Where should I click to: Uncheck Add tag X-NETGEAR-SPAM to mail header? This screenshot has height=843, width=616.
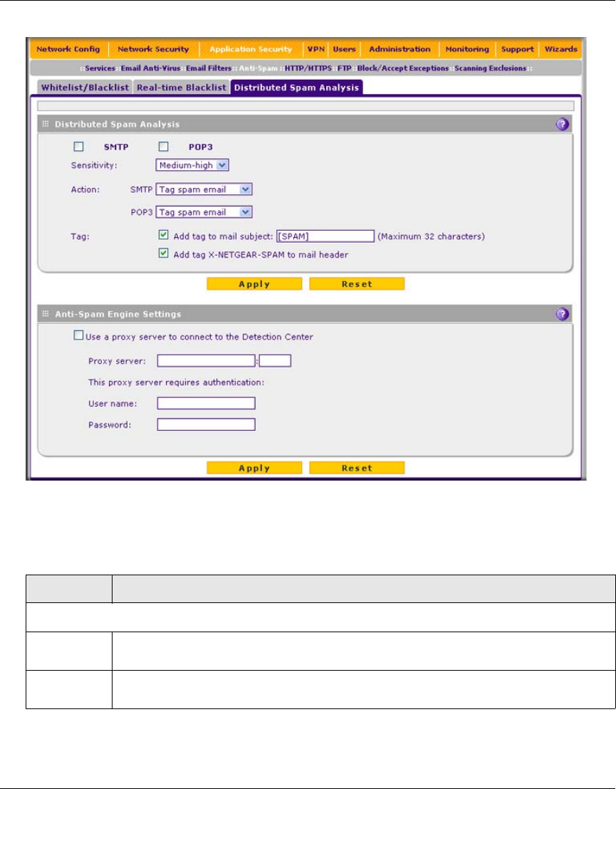click(x=163, y=253)
